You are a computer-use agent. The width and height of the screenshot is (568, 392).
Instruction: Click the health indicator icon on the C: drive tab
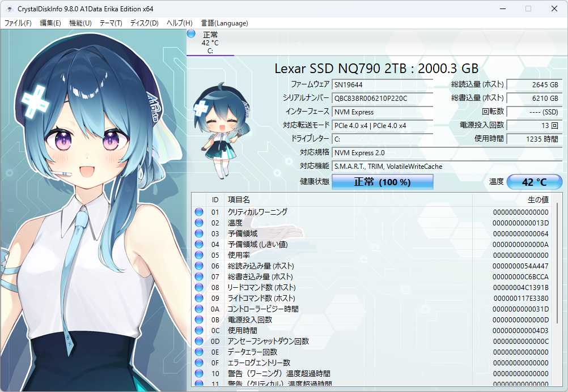190,34
